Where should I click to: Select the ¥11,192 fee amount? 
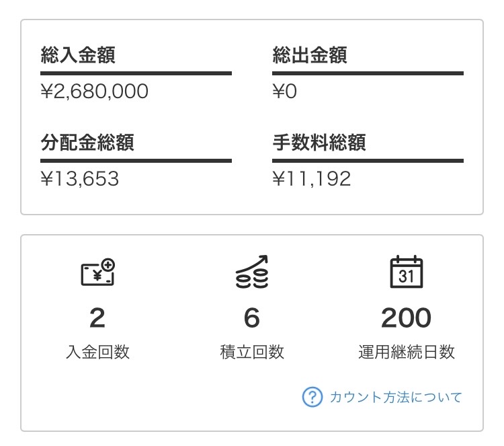point(312,179)
